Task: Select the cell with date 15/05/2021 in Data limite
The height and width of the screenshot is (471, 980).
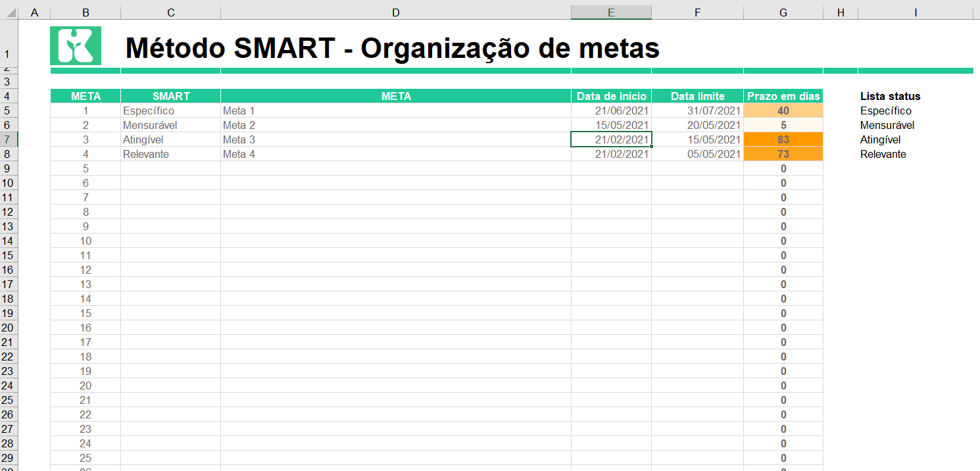Action: (698, 139)
